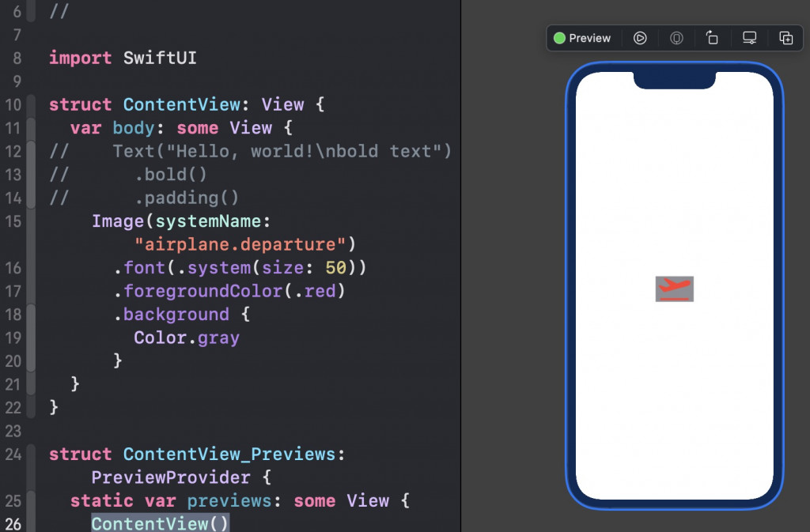
Task: Click the number 50 in the font size
Action: pos(335,268)
